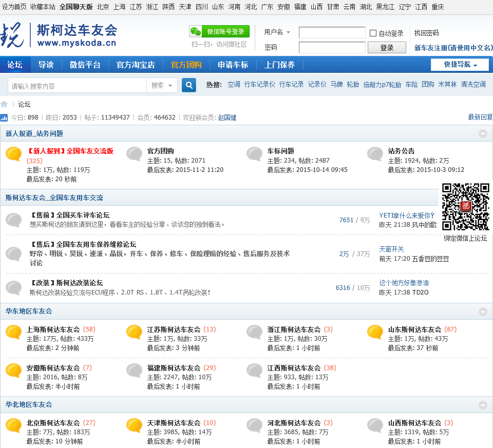This screenshot has width=493, height=448.
Task: Click the blue search magnifier icon
Action: pyautogui.click(x=189, y=85)
